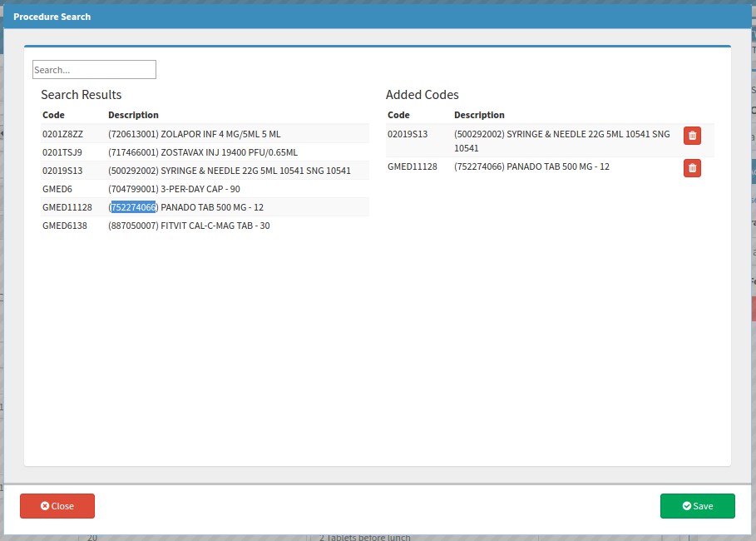Click Description header under Added Codes
The image size is (756, 541).
click(479, 115)
